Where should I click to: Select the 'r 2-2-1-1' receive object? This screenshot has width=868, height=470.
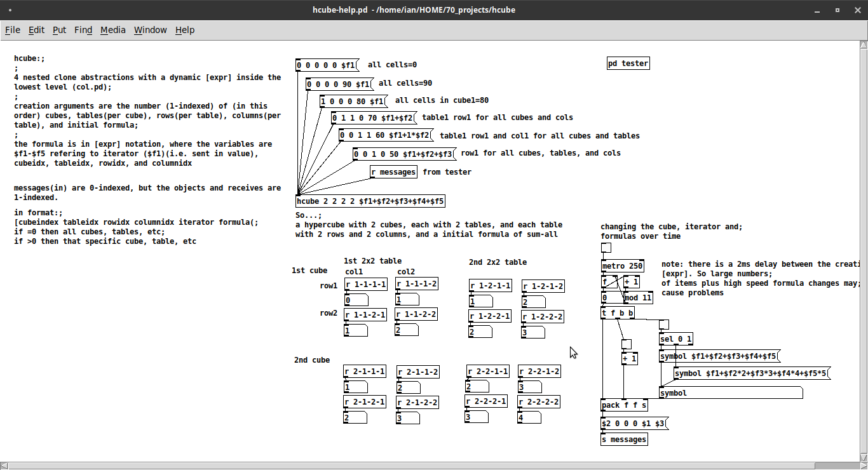point(488,372)
